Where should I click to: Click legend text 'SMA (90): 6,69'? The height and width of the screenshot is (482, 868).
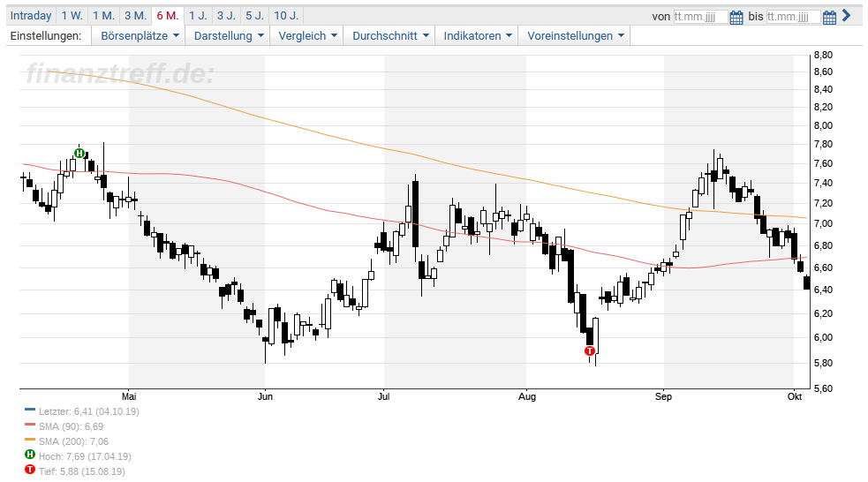pyautogui.click(x=71, y=426)
